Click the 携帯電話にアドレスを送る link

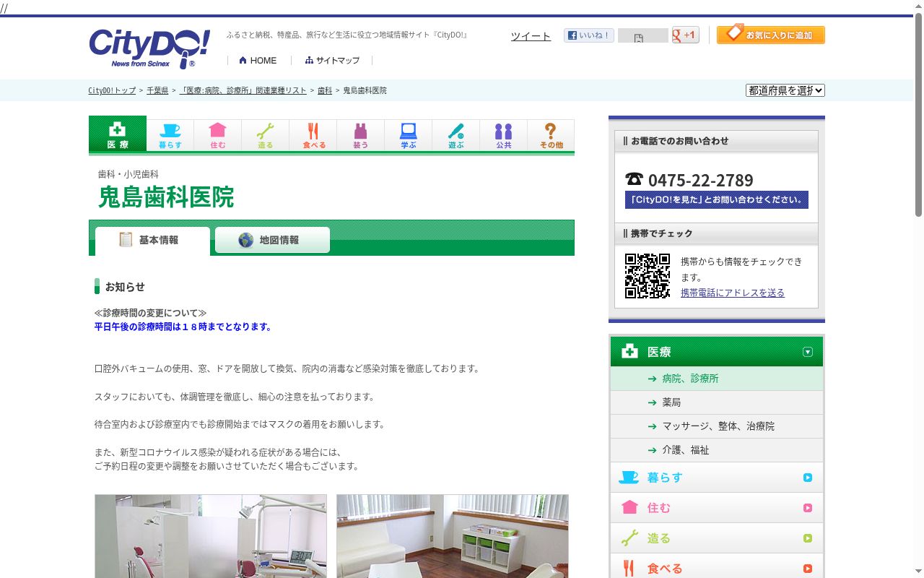[x=733, y=293]
